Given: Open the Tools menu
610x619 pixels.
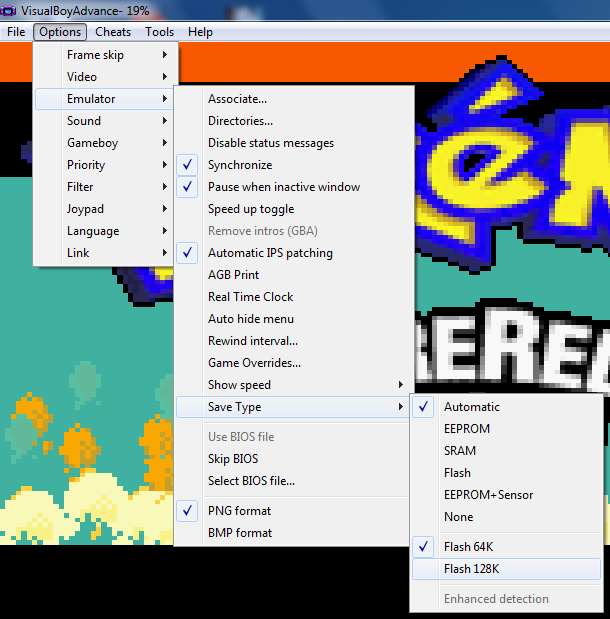Looking at the screenshot, I should [160, 32].
